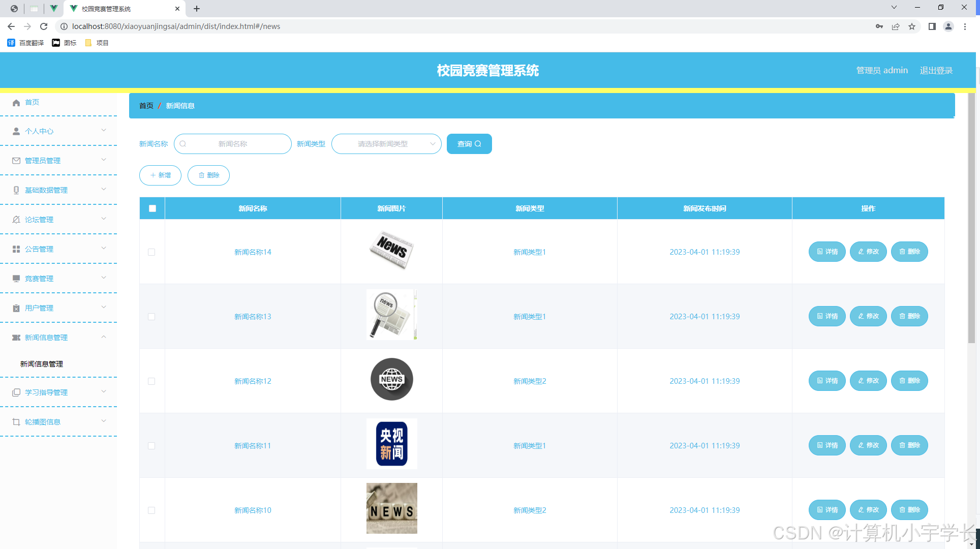The height and width of the screenshot is (549, 980).
Task: Click the logout (退出登录) link
Action: click(936, 70)
